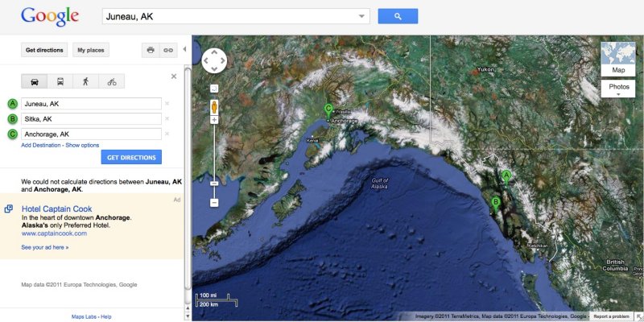Click the map pan control compass
The width and height of the screenshot is (644, 322).
point(214,61)
